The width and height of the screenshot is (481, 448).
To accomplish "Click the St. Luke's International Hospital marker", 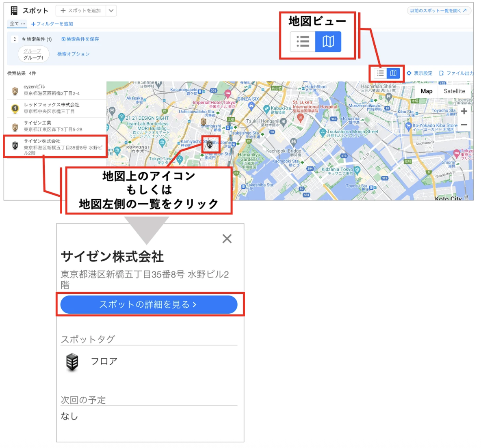I will click(301, 118).
